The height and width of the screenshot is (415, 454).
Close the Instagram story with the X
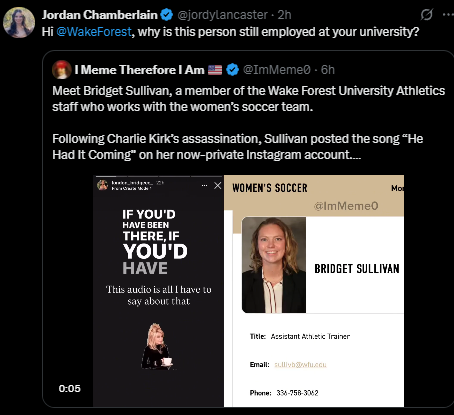(x=217, y=185)
